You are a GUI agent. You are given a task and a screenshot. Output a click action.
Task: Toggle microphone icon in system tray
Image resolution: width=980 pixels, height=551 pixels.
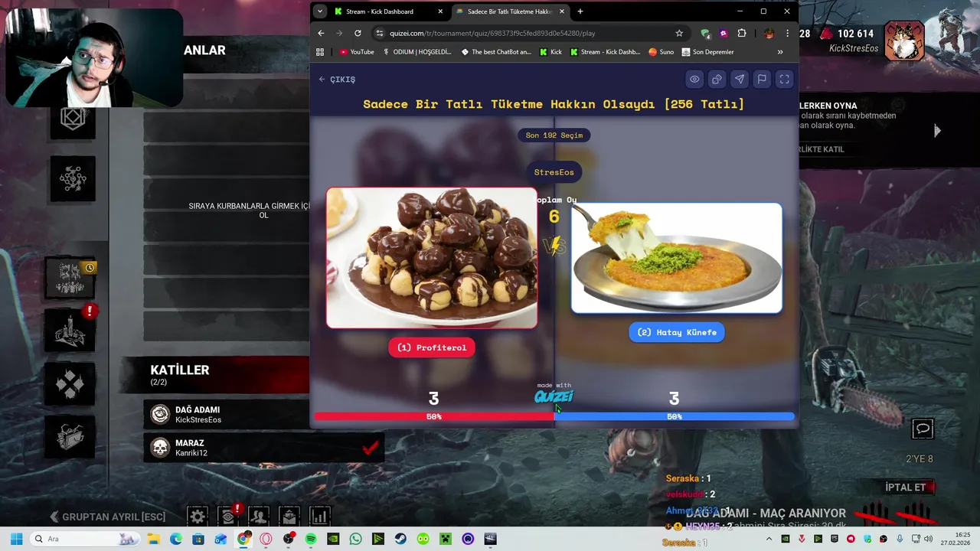[x=900, y=539]
